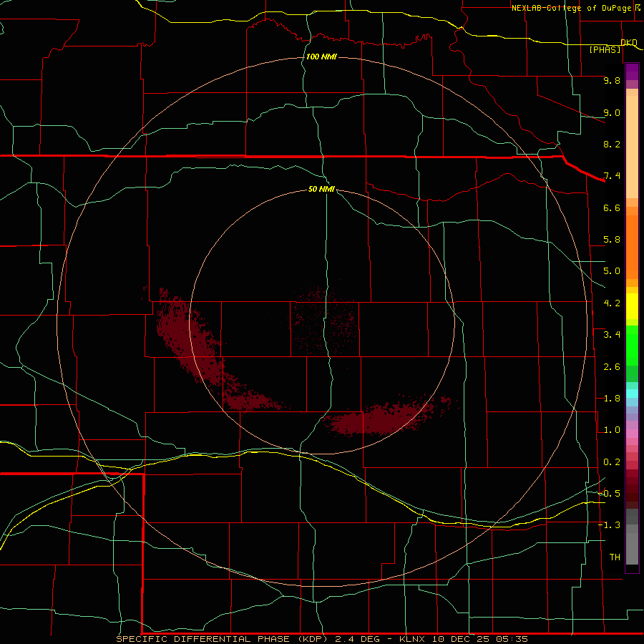This screenshot has height=644, width=644.
Task: Click the 9.0 legend value
Action: point(612,112)
